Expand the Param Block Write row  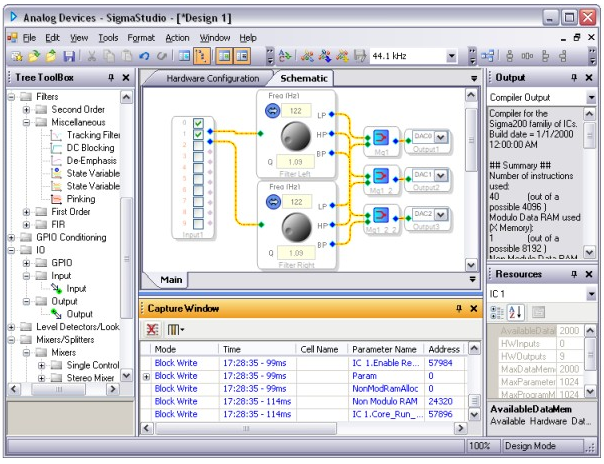pyautogui.click(x=146, y=377)
